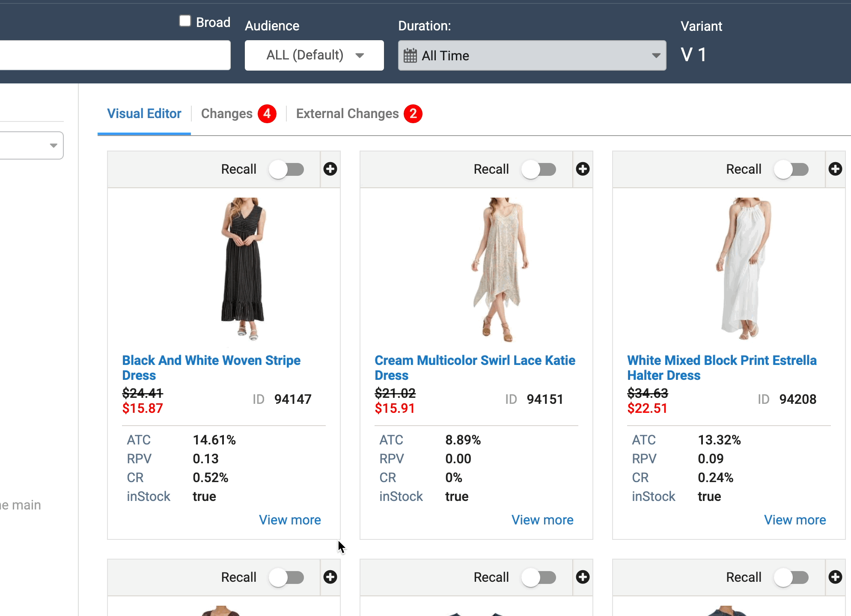Click calendar icon in Duration field
Image resolution: width=851 pixels, height=616 pixels.
tap(410, 56)
